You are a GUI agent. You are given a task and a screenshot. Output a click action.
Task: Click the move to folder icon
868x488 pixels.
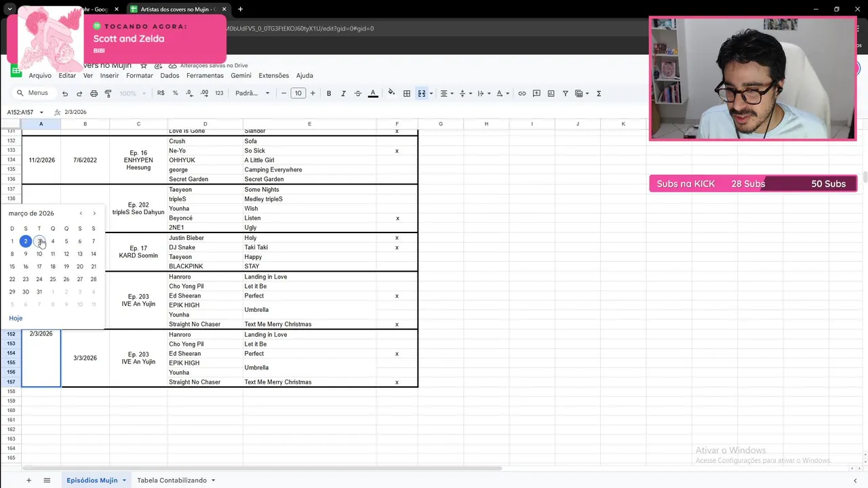(158, 65)
